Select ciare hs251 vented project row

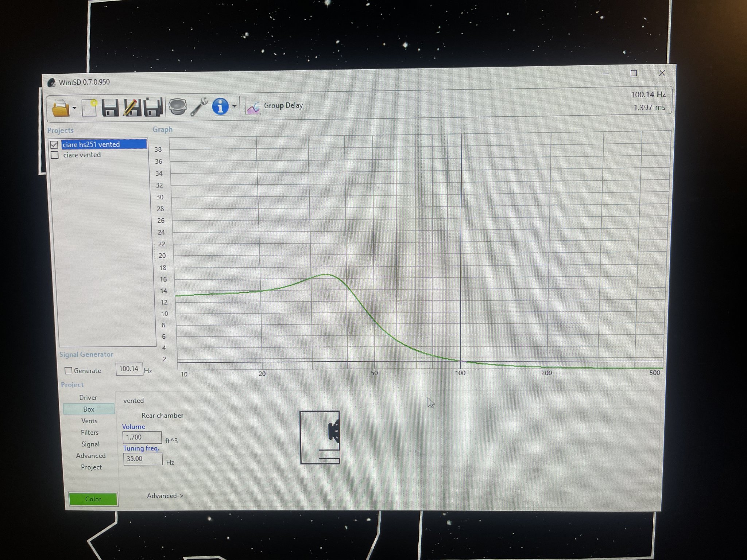(x=104, y=144)
